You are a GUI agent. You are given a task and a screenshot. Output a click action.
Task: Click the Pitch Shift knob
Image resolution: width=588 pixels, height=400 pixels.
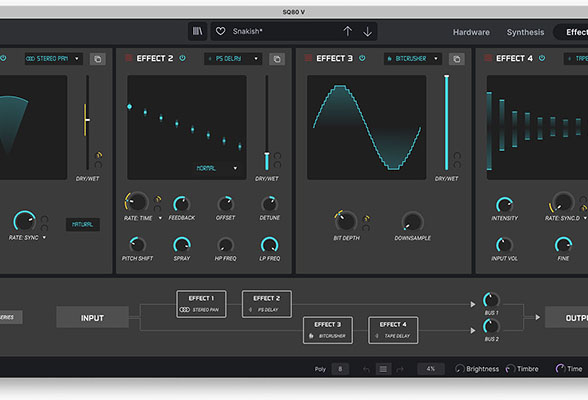tap(137, 245)
